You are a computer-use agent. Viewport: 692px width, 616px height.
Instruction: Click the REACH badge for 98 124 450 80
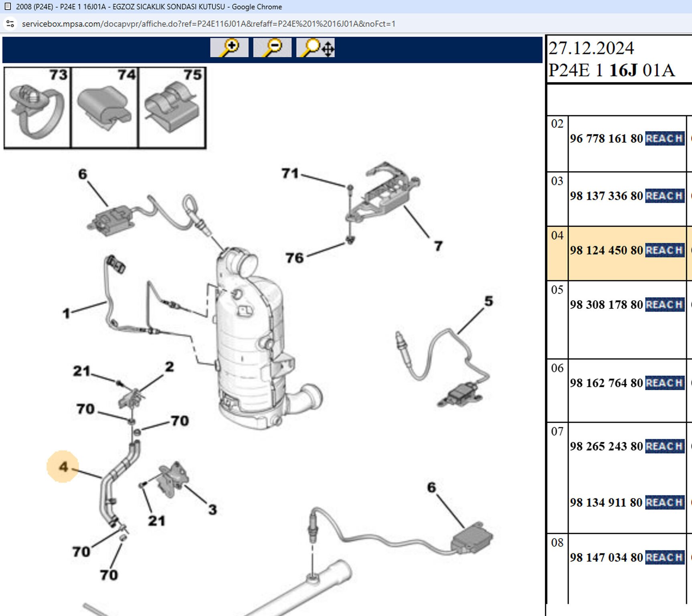click(x=664, y=250)
